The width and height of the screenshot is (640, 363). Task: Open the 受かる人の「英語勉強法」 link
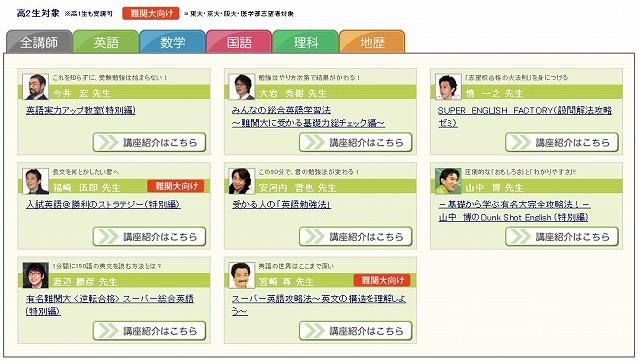pos(281,204)
